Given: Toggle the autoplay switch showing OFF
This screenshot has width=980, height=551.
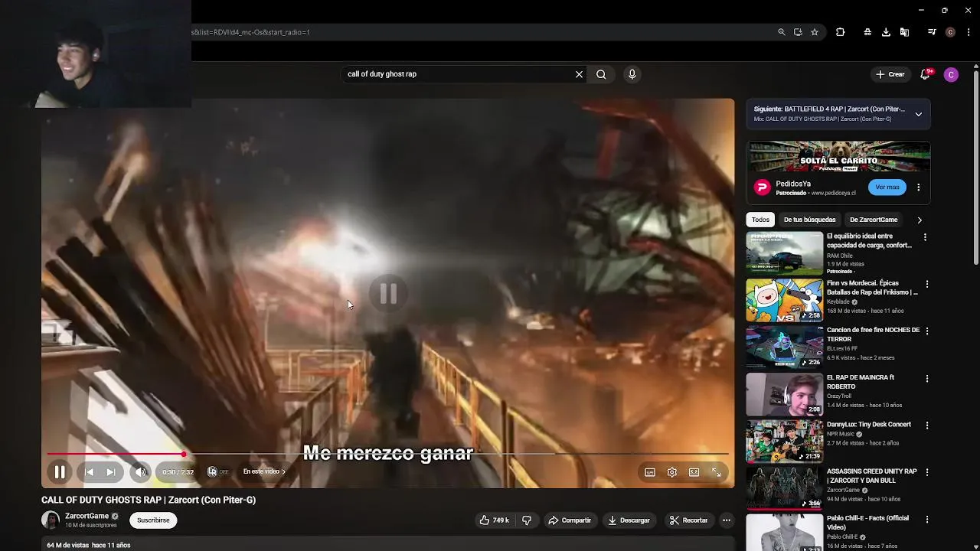Looking at the screenshot, I should (x=217, y=472).
